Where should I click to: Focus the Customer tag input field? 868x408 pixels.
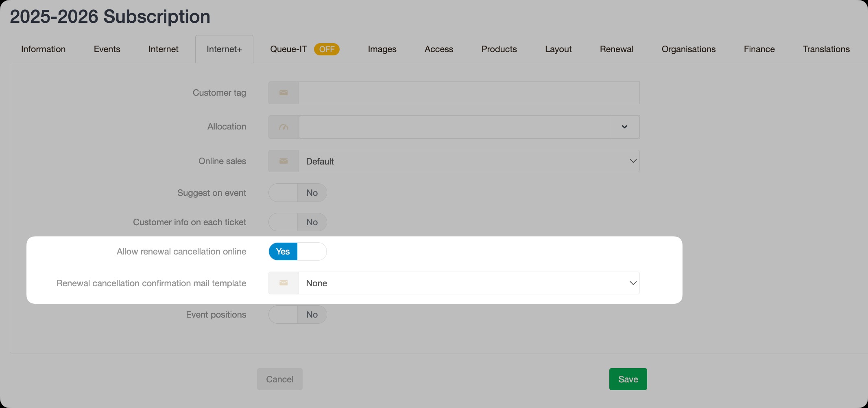tap(469, 93)
